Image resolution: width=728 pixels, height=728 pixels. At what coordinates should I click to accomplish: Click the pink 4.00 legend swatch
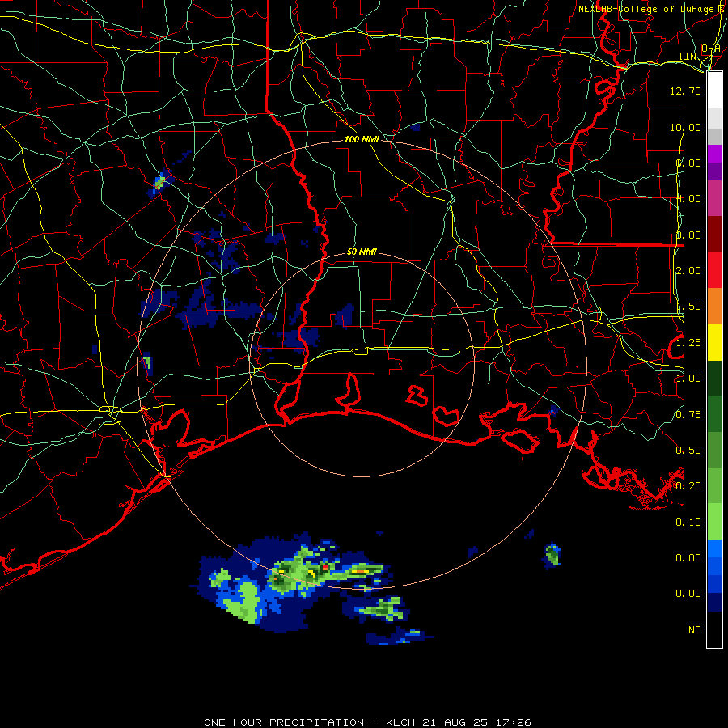click(x=714, y=199)
